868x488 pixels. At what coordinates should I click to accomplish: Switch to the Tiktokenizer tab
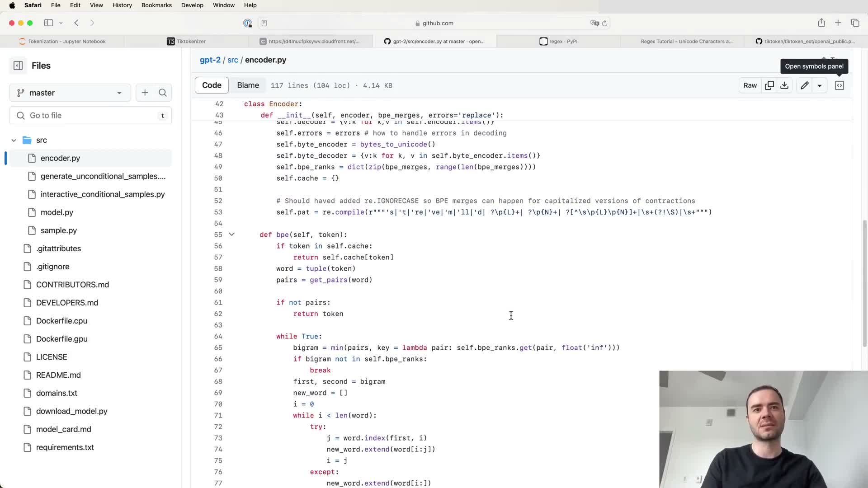coord(186,41)
